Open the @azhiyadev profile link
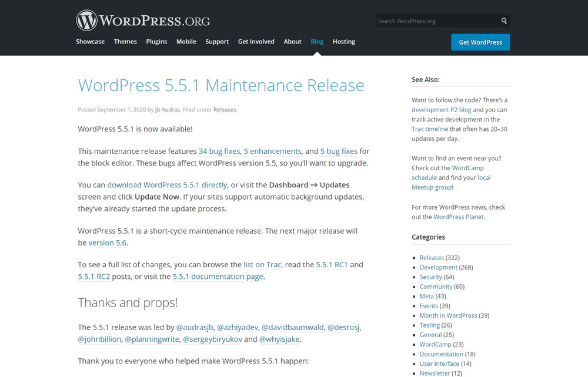 [238, 328]
